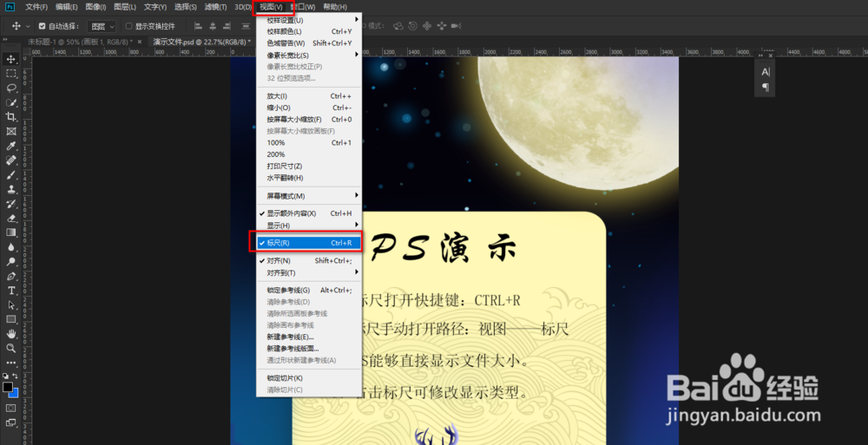Screen dimensions: 868x445
Task: Toggle 对齐(N) snap option
Action: (309, 261)
